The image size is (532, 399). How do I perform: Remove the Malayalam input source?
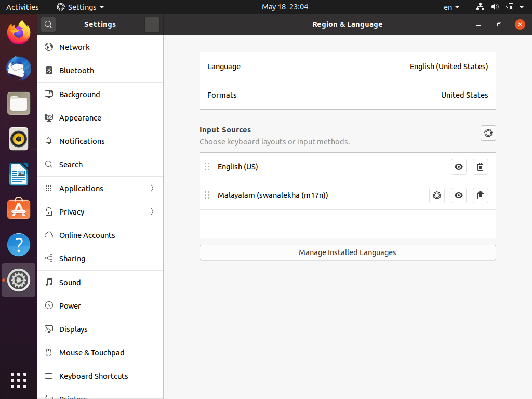click(x=480, y=195)
